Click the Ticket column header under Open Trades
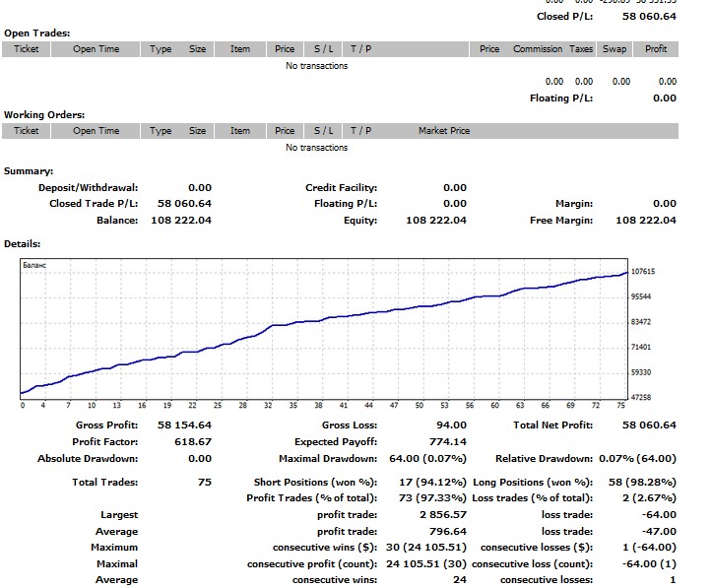The width and height of the screenshot is (712, 588). (26, 49)
